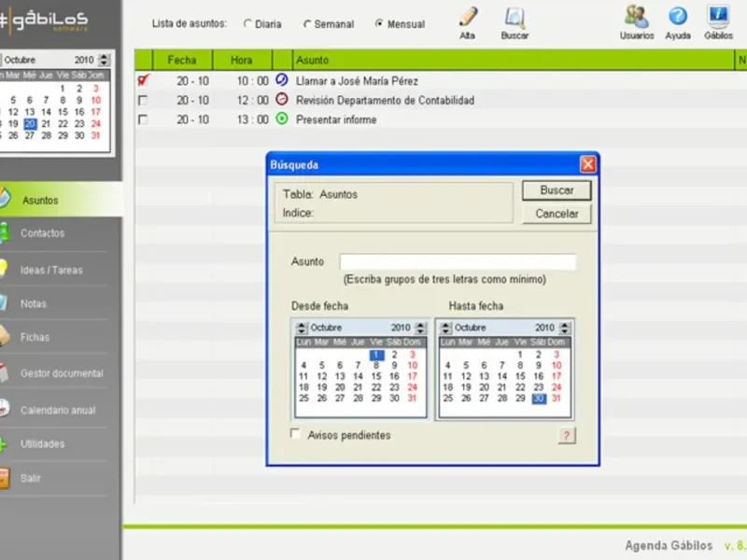This screenshot has height=560, width=747.
Task: Check the Presentar informe checkbox
Action: click(x=143, y=119)
